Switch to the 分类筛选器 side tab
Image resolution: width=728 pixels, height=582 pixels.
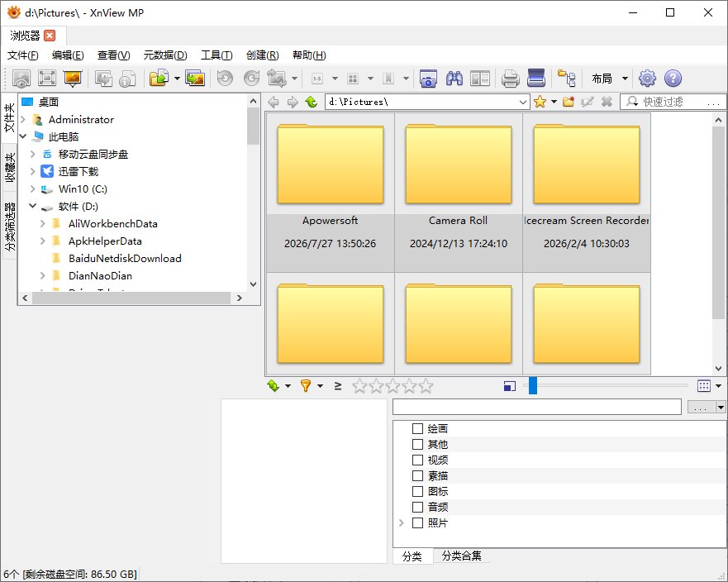pos(10,227)
